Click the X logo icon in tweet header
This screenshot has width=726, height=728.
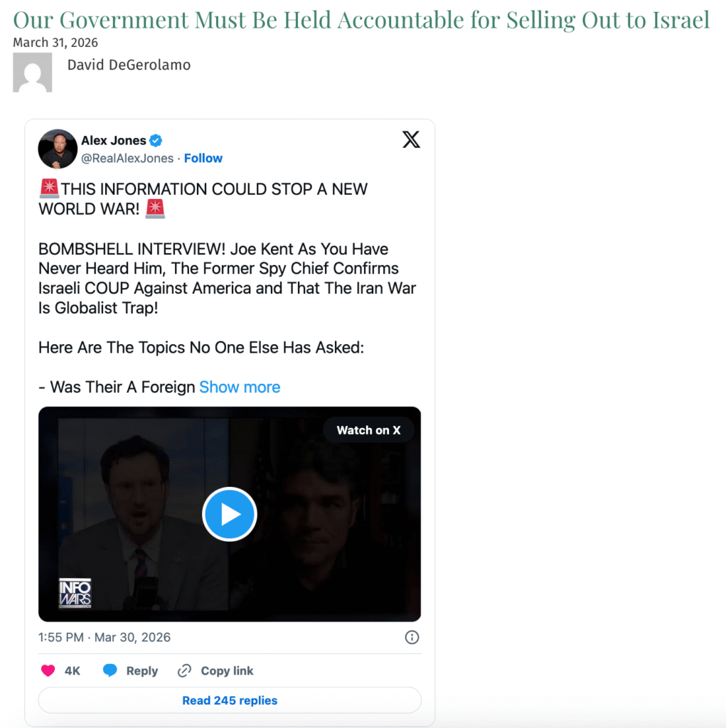point(411,139)
